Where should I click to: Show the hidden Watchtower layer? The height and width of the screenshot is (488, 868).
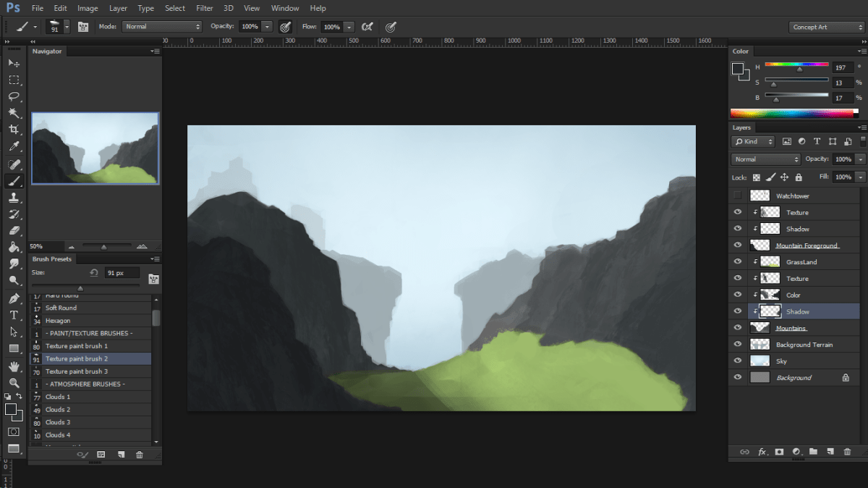(x=737, y=195)
